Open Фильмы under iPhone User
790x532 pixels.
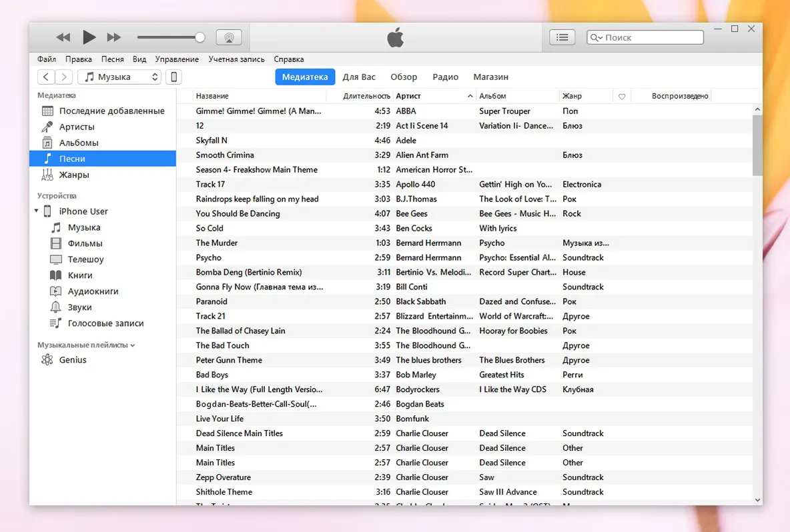[103, 243]
